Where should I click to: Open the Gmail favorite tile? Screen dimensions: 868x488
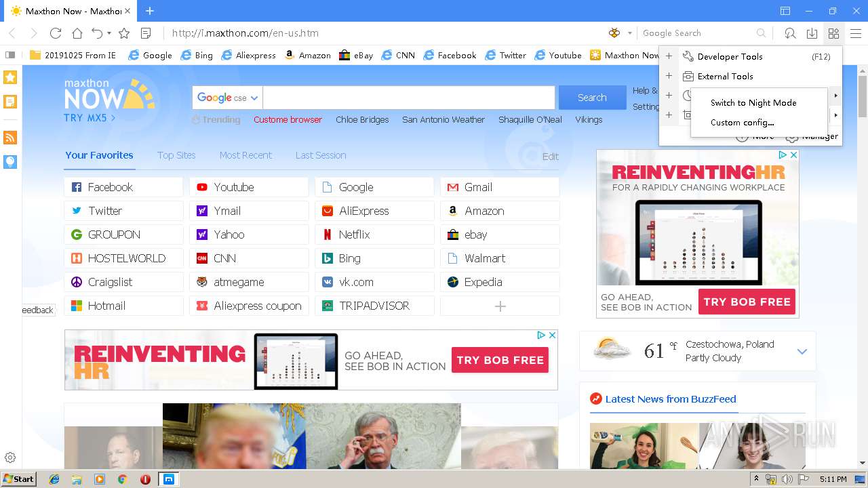tap(500, 187)
